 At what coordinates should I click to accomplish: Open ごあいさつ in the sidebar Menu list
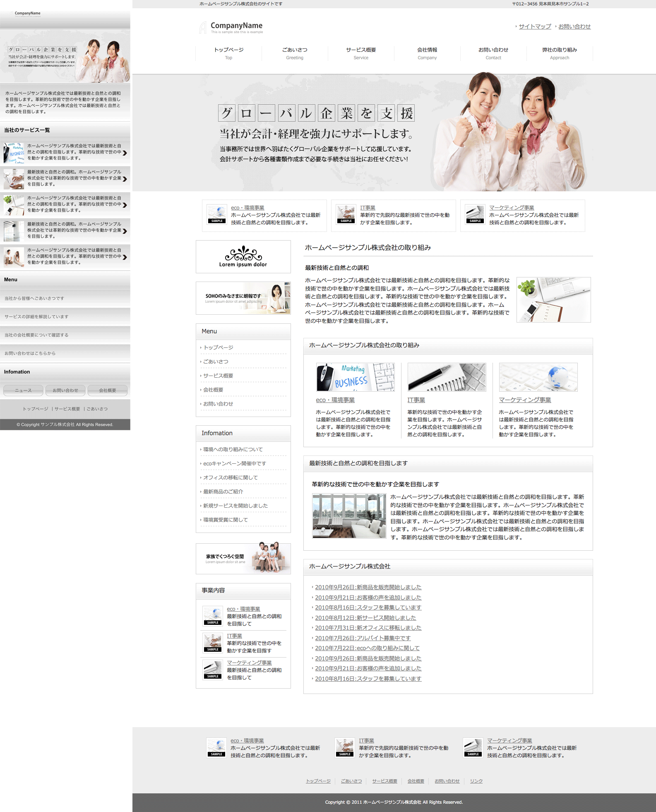click(x=216, y=361)
